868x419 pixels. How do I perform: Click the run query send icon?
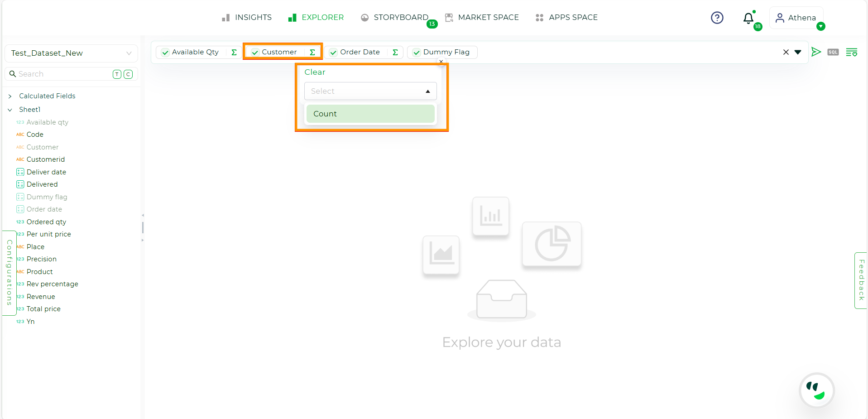pyautogui.click(x=816, y=52)
